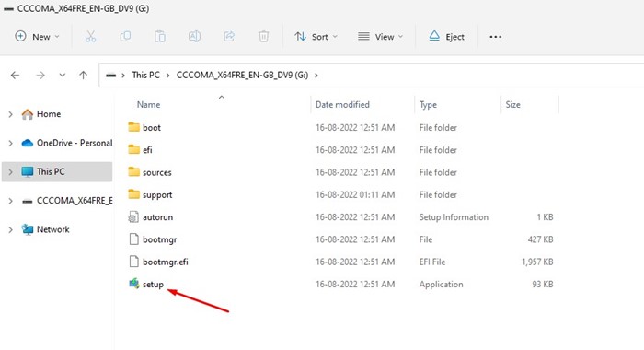The image size is (644, 350).
Task: Click the 1,957 KB size value
Action: coord(537,262)
